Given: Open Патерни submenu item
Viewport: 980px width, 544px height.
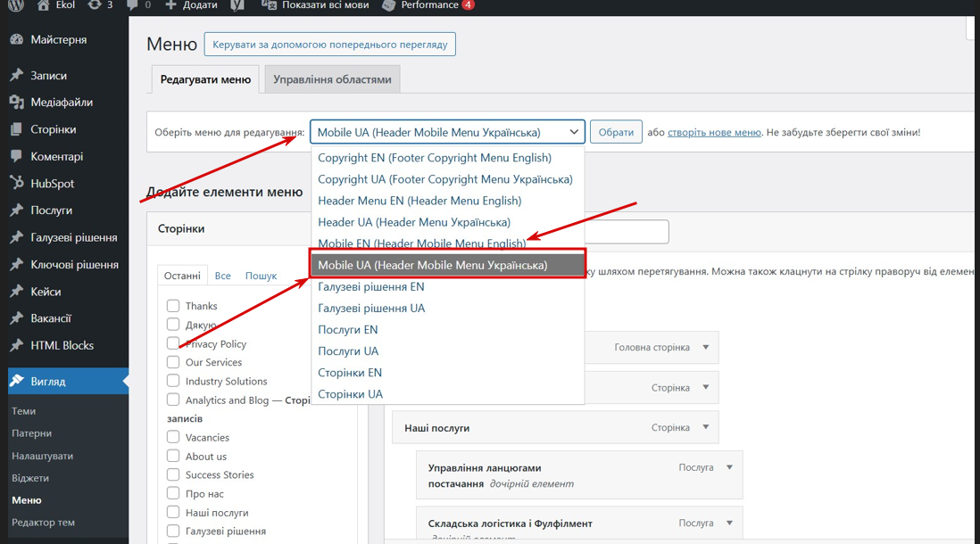Looking at the screenshot, I should (x=32, y=433).
